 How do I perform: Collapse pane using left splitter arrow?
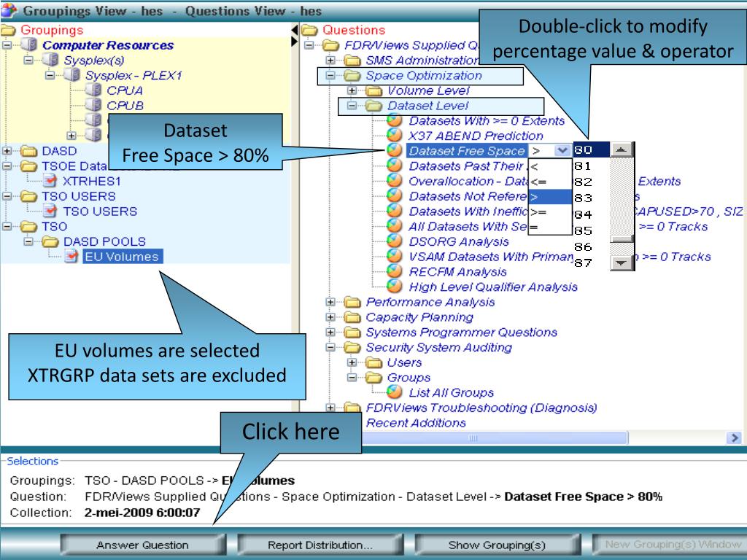[x=295, y=30]
